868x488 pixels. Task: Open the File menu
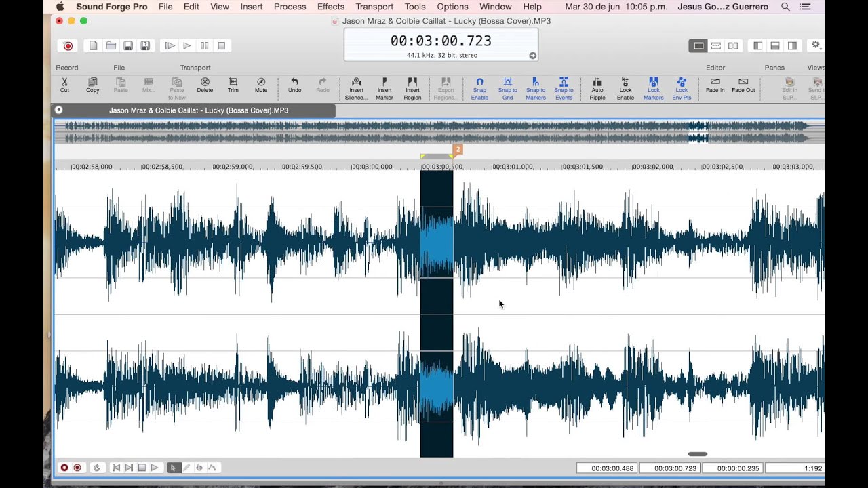click(165, 7)
